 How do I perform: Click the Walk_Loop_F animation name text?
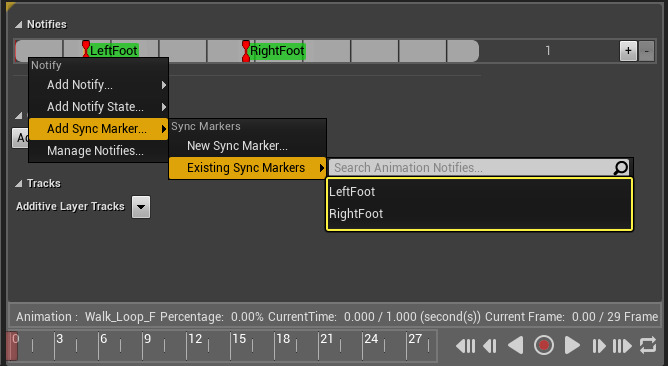(120, 317)
